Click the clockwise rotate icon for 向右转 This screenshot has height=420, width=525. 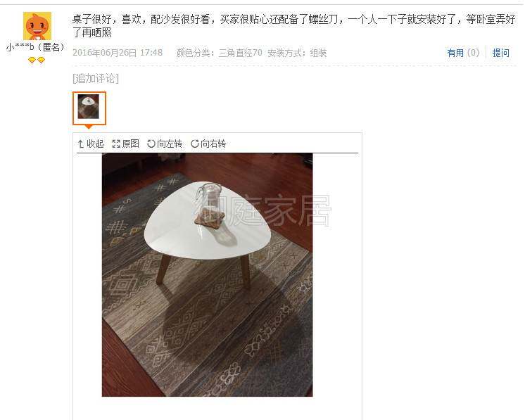[x=195, y=144]
